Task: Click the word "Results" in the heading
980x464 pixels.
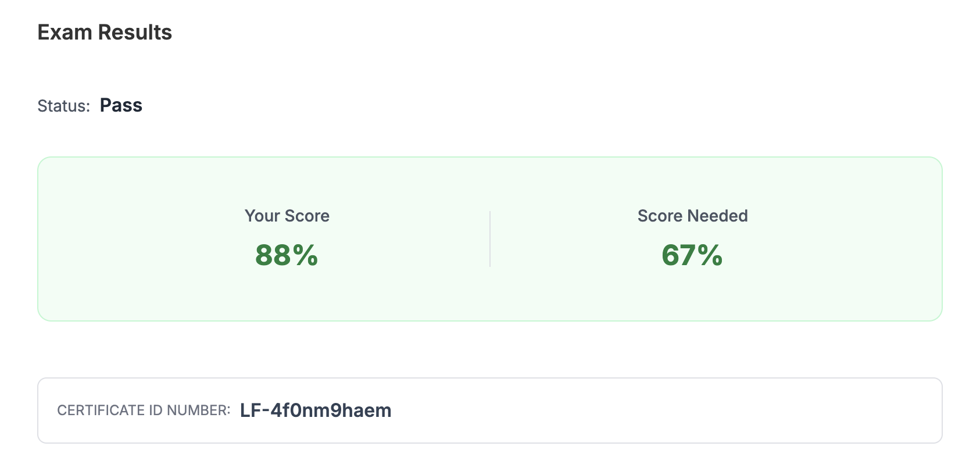Action: coord(135,33)
